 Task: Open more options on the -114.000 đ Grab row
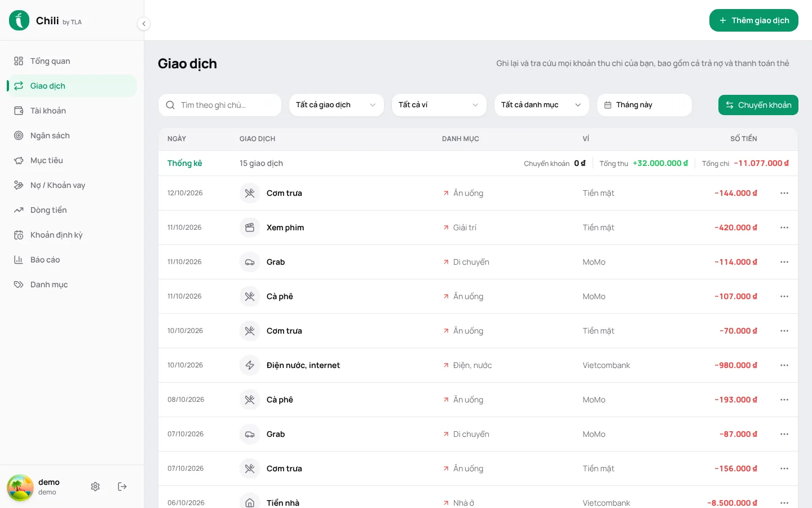point(784,262)
